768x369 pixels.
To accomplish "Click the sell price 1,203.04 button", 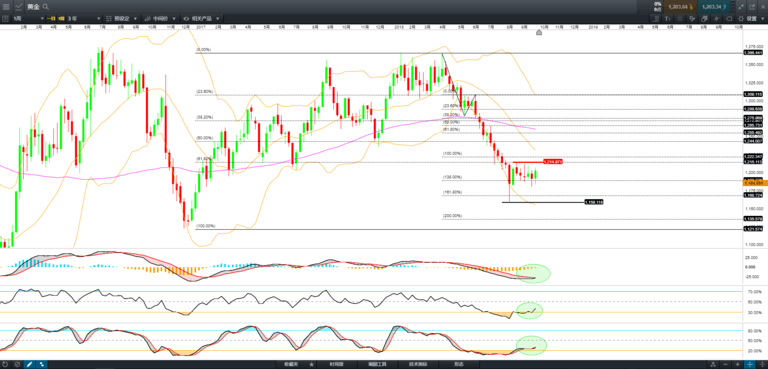I will [x=680, y=7].
